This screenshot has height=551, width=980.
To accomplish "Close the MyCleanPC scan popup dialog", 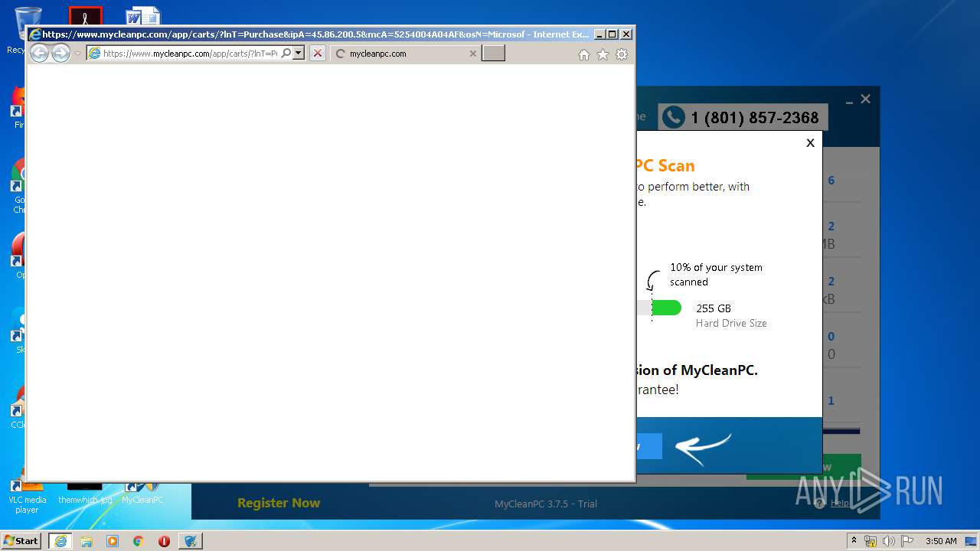I will [810, 142].
